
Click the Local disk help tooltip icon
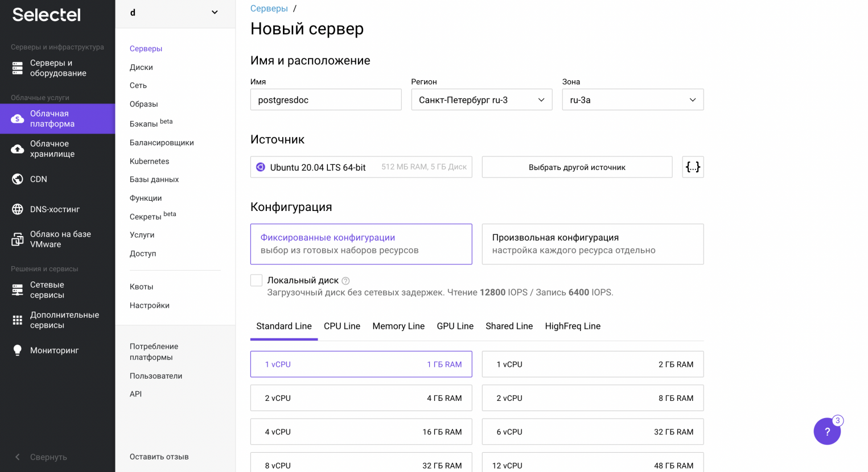(345, 281)
